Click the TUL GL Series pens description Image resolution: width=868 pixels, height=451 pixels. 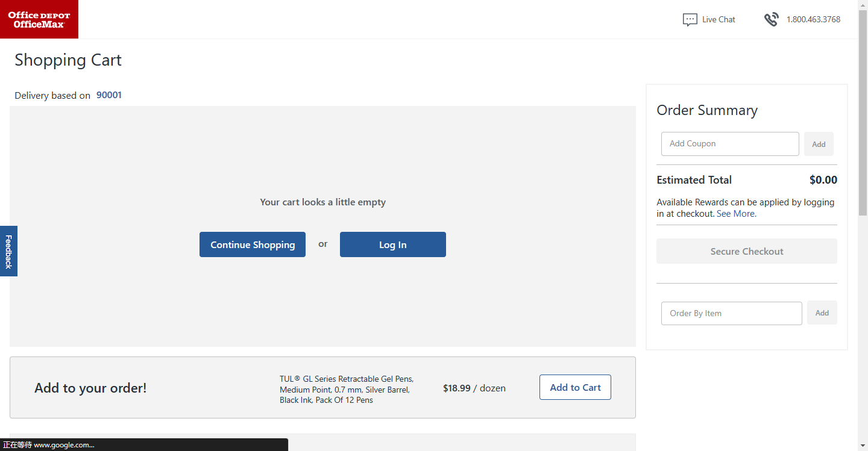pos(347,390)
